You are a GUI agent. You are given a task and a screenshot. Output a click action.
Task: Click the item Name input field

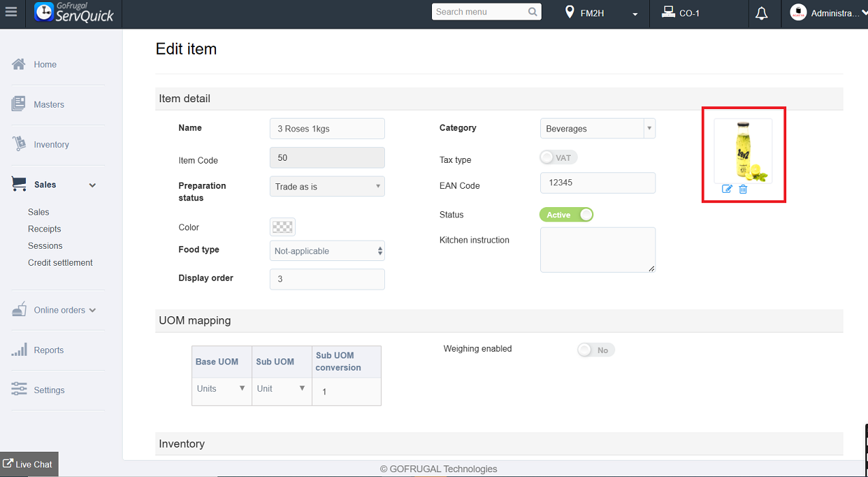327,128
